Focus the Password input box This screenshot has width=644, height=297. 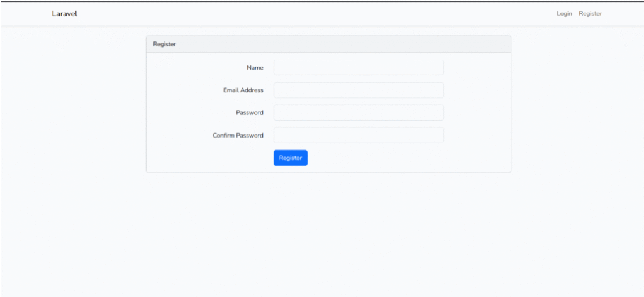click(x=358, y=112)
